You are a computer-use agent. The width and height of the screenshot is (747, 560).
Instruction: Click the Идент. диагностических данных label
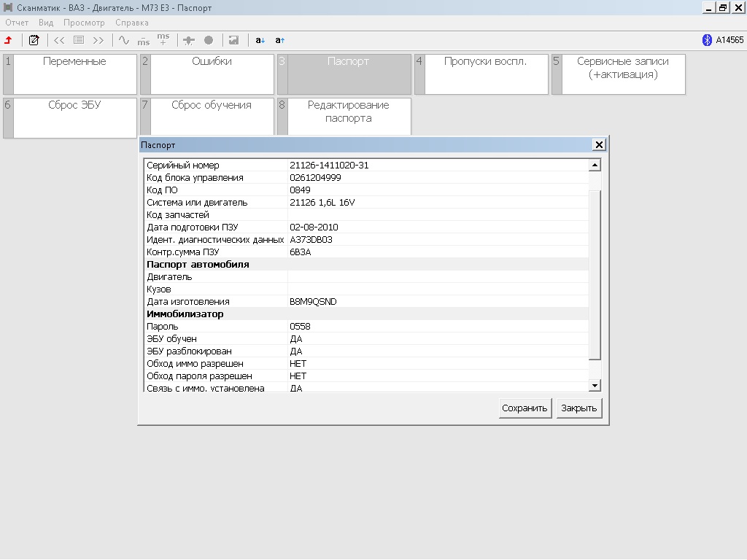(215, 239)
